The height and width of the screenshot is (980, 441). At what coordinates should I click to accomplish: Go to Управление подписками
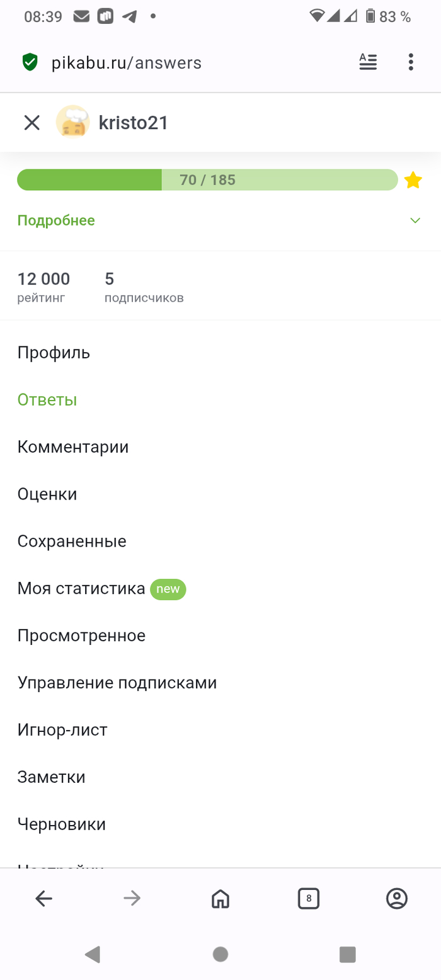pos(117,683)
